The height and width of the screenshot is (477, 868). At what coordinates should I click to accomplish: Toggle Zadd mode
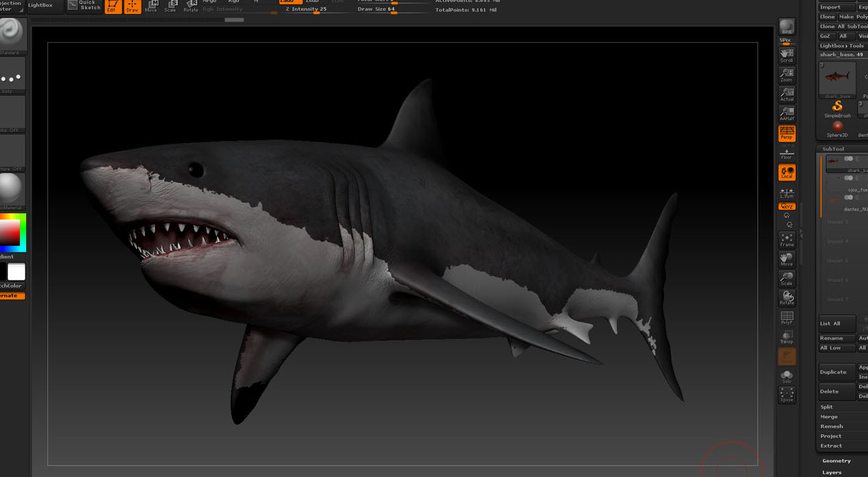[290, 1]
